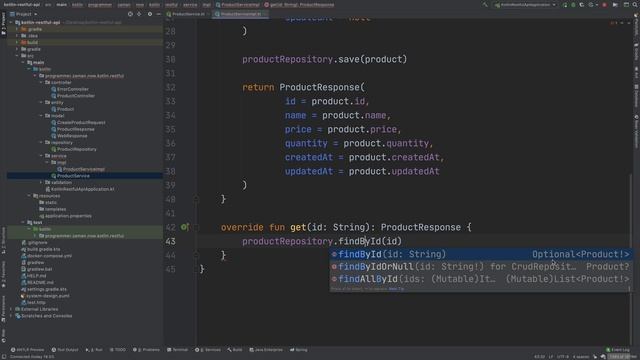640x360 pixels.
Task: Select ProductService in project tree
Action: 70,176
